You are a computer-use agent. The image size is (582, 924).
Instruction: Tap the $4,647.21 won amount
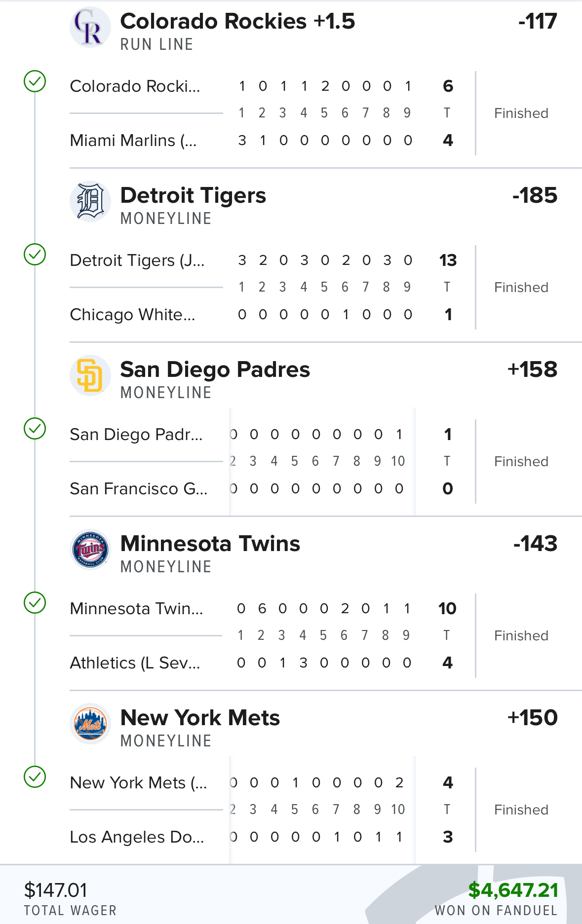(513, 890)
